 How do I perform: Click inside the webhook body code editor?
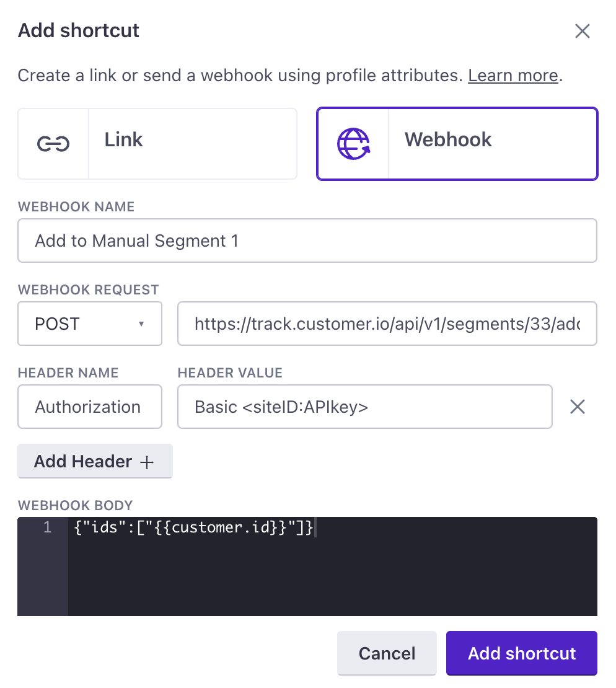tap(332, 567)
